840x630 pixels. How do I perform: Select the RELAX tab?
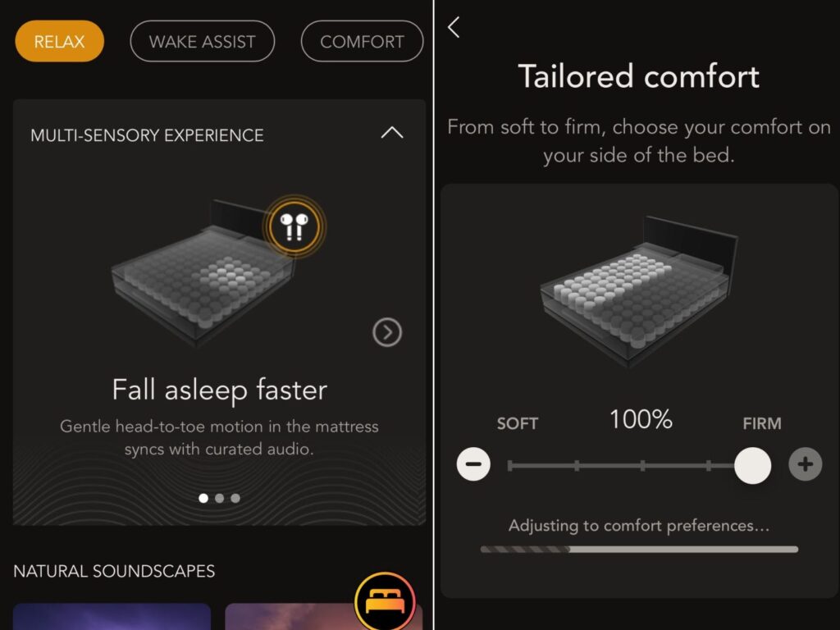[59, 41]
